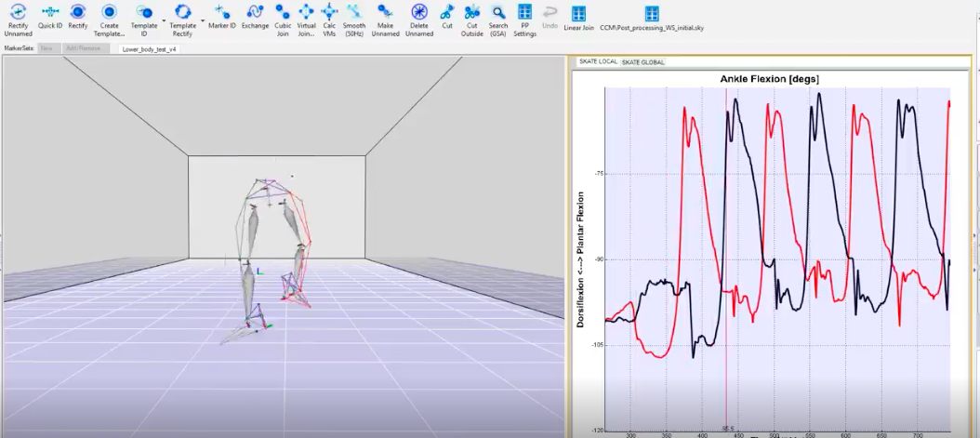This screenshot has height=438, width=980.
Task: Switch to the SKATE GLOBAL tab
Action: pos(643,62)
